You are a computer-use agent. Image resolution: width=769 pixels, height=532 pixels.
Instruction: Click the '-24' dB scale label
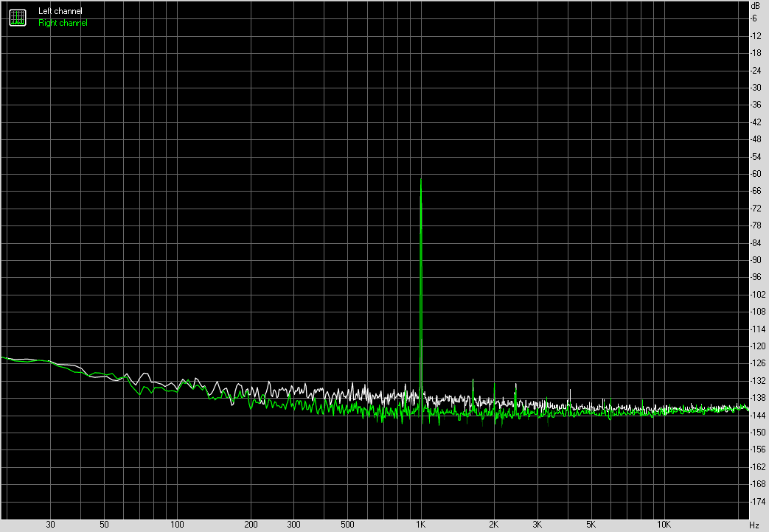756,71
